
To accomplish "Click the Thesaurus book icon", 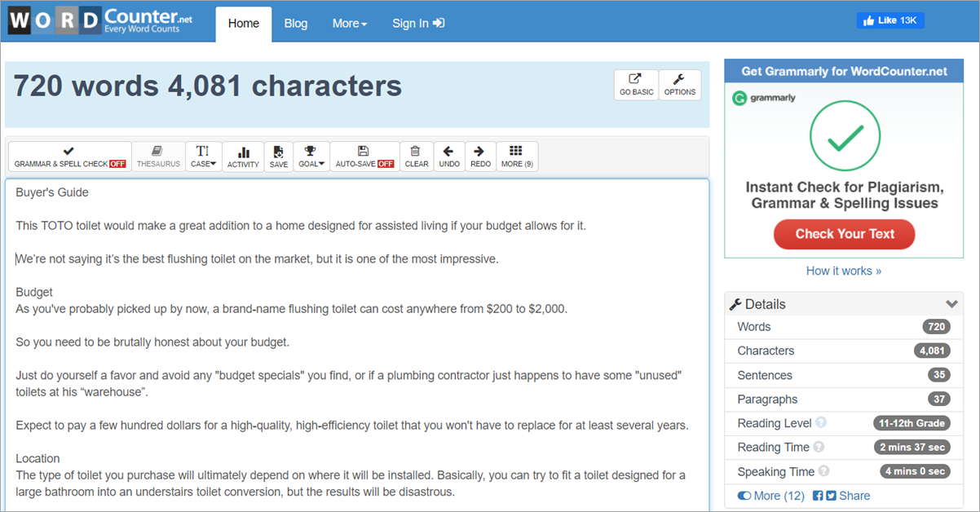I will (x=158, y=152).
